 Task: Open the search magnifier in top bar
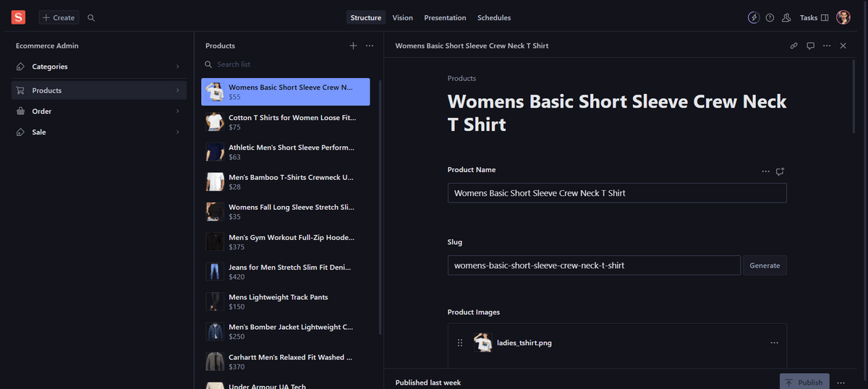pyautogui.click(x=91, y=18)
